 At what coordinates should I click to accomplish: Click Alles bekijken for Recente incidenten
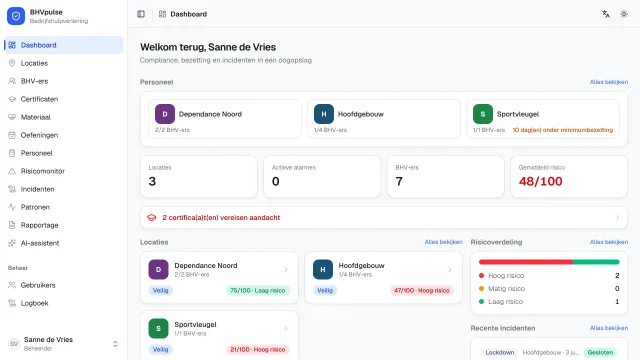[609, 328]
